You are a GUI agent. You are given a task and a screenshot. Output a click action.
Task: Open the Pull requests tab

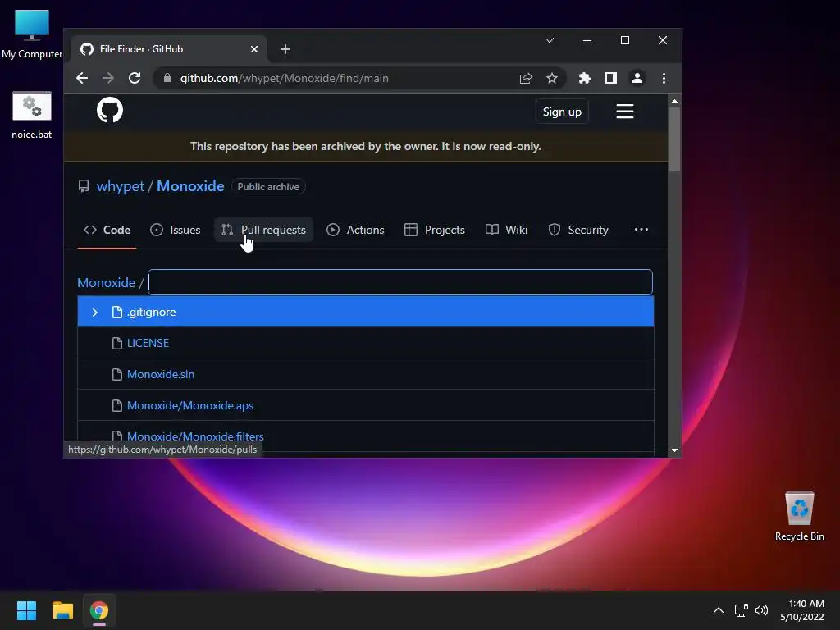[263, 230]
